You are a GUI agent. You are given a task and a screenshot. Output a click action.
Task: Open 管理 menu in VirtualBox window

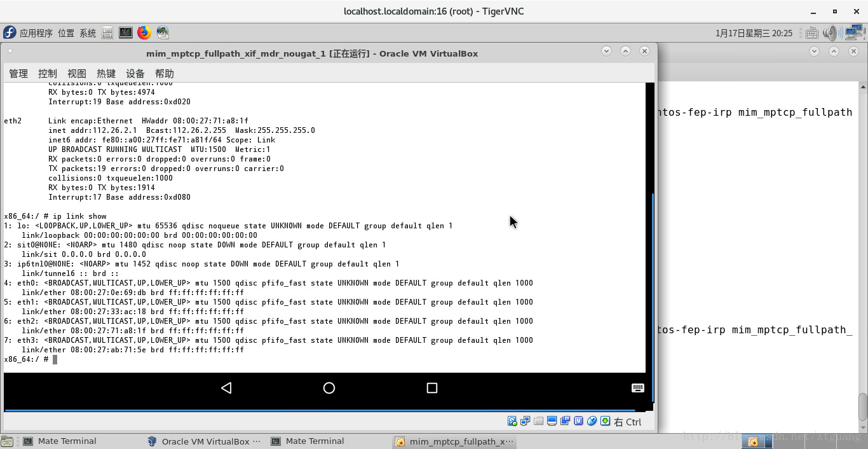click(18, 74)
